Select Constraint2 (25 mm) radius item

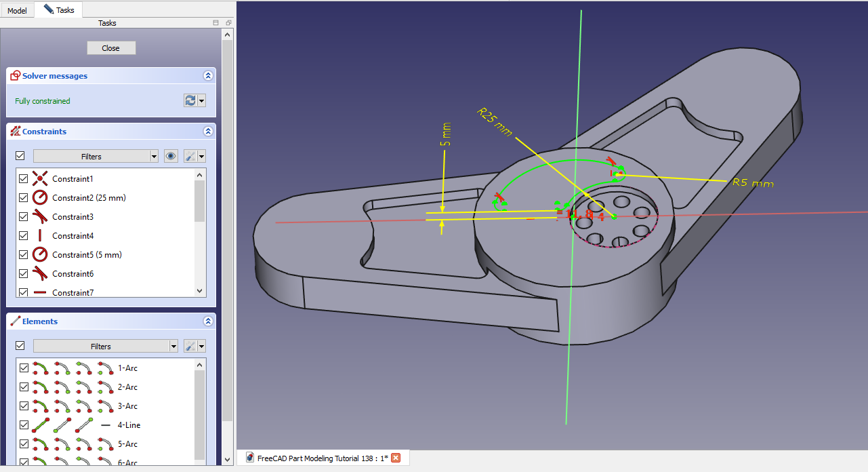tap(88, 198)
